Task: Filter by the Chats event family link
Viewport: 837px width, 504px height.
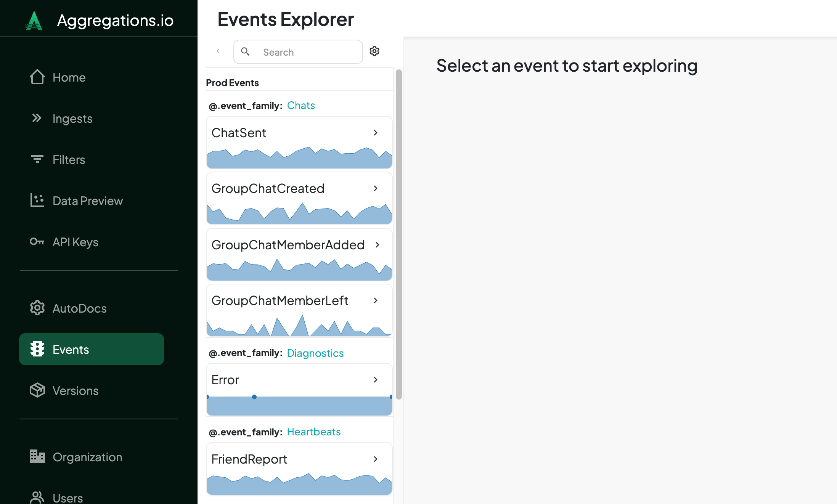Action: pyautogui.click(x=301, y=106)
